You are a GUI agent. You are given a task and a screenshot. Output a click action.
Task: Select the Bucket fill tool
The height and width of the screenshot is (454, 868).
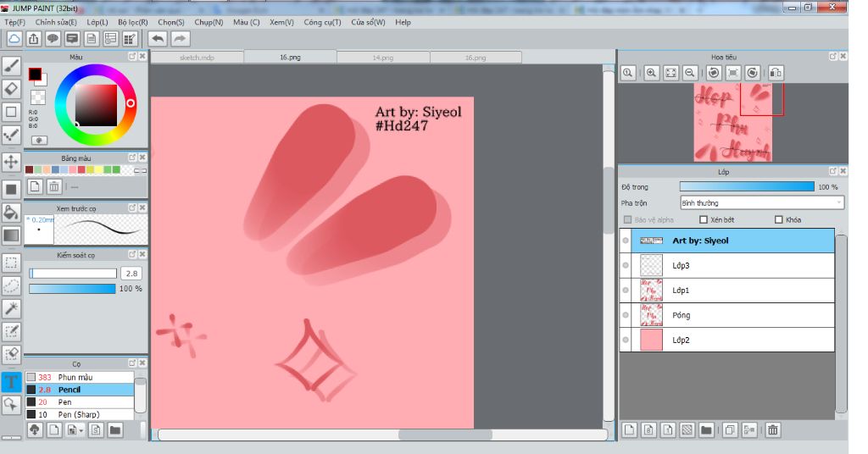[12, 213]
